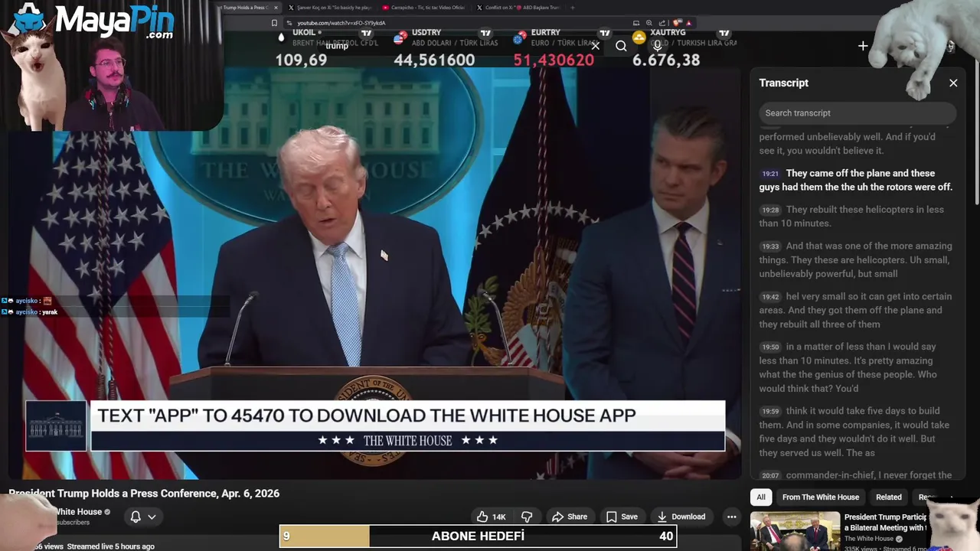This screenshot has width=980, height=551.
Task: Click the Share button under the video
Action: click(x=570, y=517)
